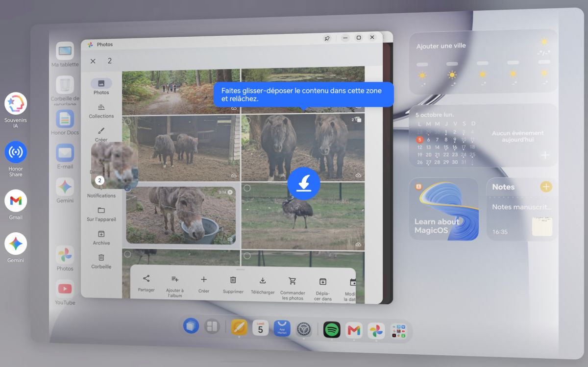Switch to Collections in the Photos sidebar
The width and height of the screenshot is (588, 367).
[101, 111]
